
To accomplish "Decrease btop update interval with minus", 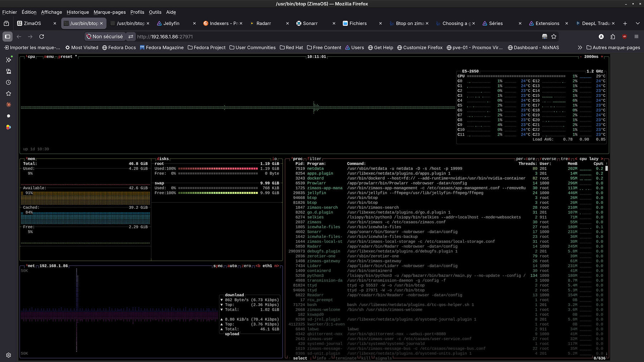I will [580, 57].
